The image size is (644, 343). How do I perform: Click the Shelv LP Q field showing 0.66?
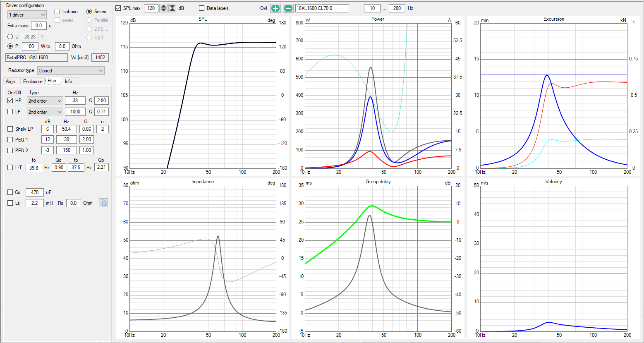[86, 129]
